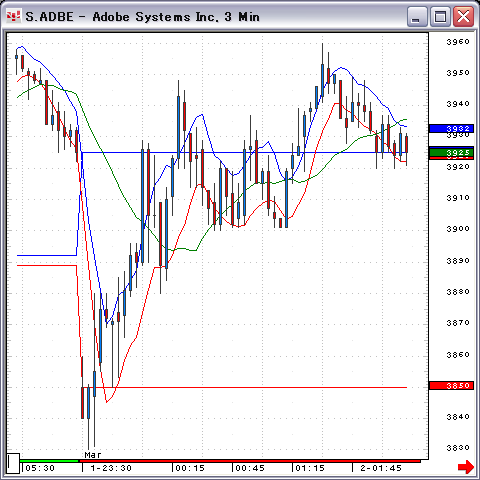Click the 01:15 time label
The height and width of the screenshot is (480, 480).
click(310, 468)
